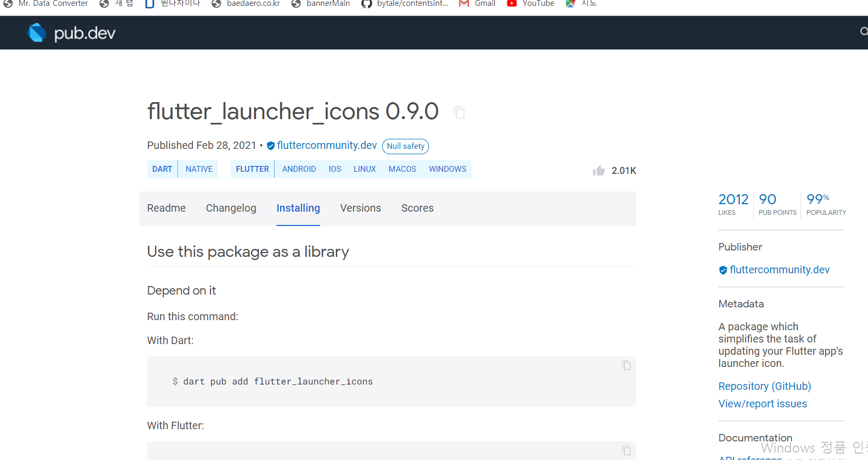
Task: Copy the dart pub add command
Action: click(x=627, y=365)
